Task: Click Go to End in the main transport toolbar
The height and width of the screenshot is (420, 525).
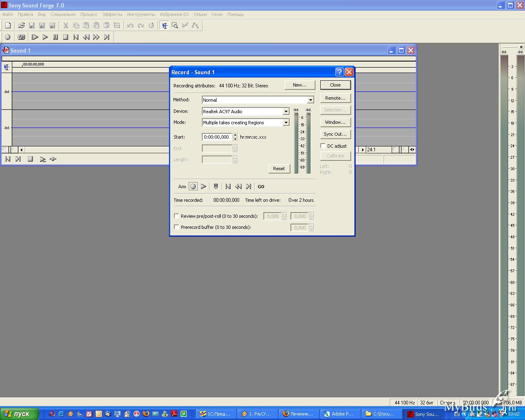Action: pos(107,37)
